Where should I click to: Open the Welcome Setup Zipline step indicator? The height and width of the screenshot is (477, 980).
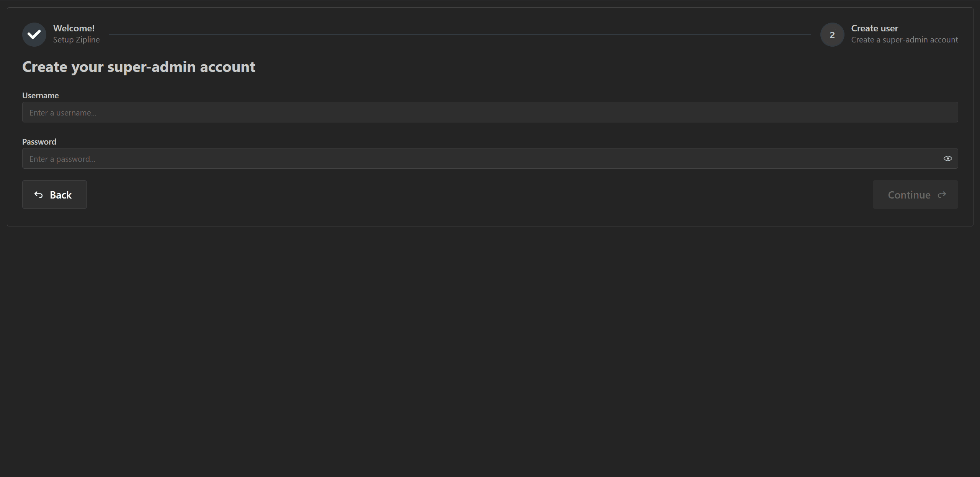(61, 34)
